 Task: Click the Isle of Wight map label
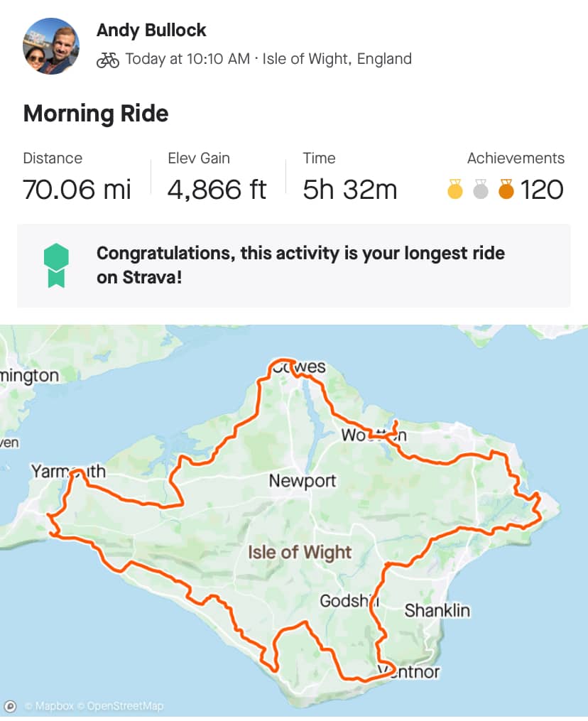point(300,552)
